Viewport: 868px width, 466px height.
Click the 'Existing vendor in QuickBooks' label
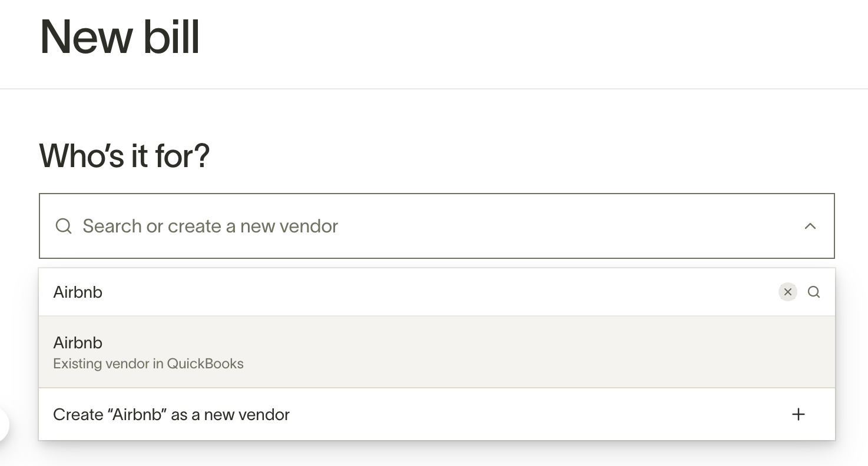pyautogui.click(x=148, y=364)
